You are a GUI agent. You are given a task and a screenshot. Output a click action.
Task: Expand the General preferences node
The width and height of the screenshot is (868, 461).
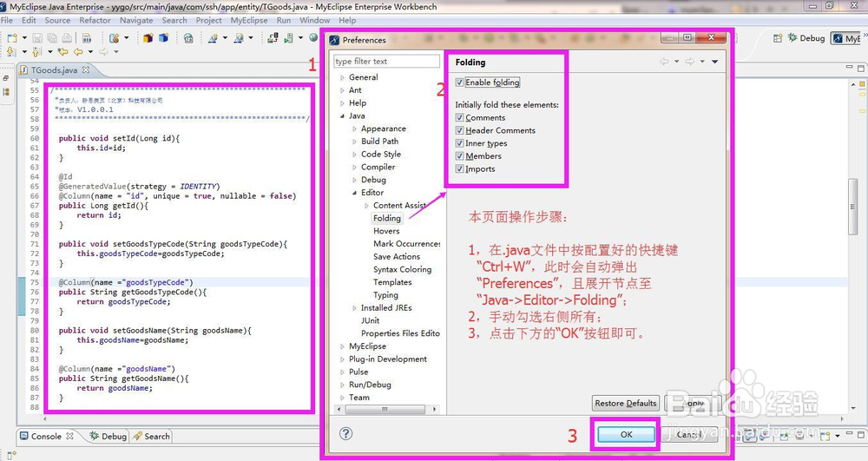(x=342, y=77)
